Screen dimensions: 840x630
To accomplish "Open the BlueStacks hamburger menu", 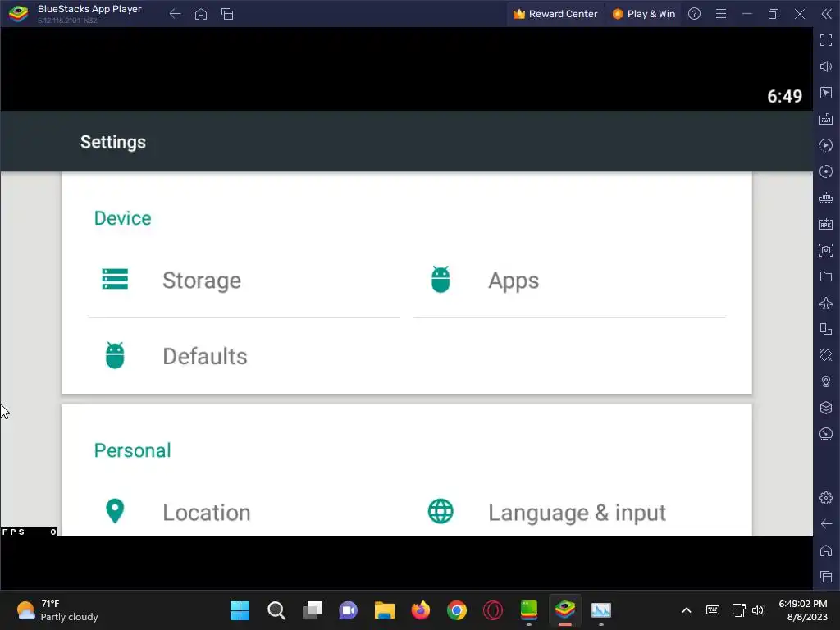I will pyautogui.click(x=721, y=14).
